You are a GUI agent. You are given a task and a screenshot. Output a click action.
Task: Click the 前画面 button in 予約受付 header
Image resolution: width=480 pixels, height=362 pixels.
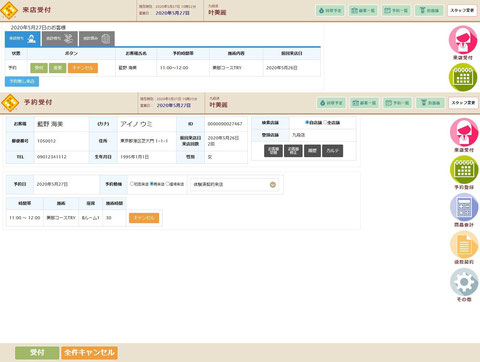tap(430, 103)
